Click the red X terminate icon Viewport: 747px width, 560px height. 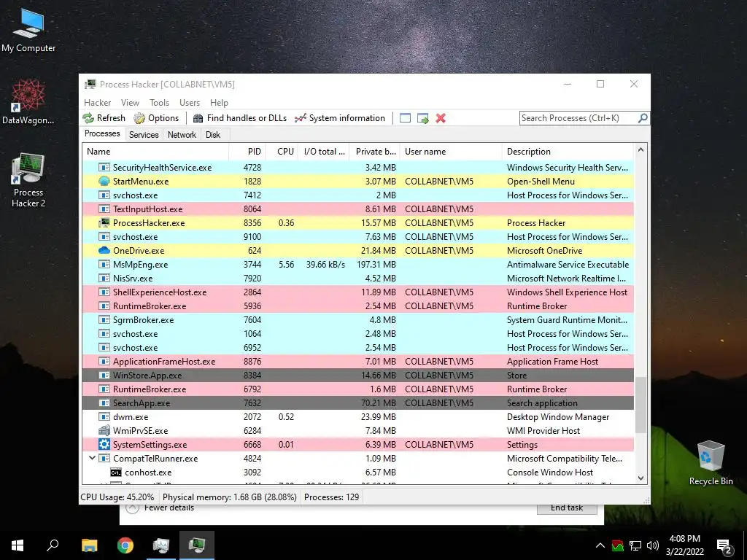click(441, 118)
